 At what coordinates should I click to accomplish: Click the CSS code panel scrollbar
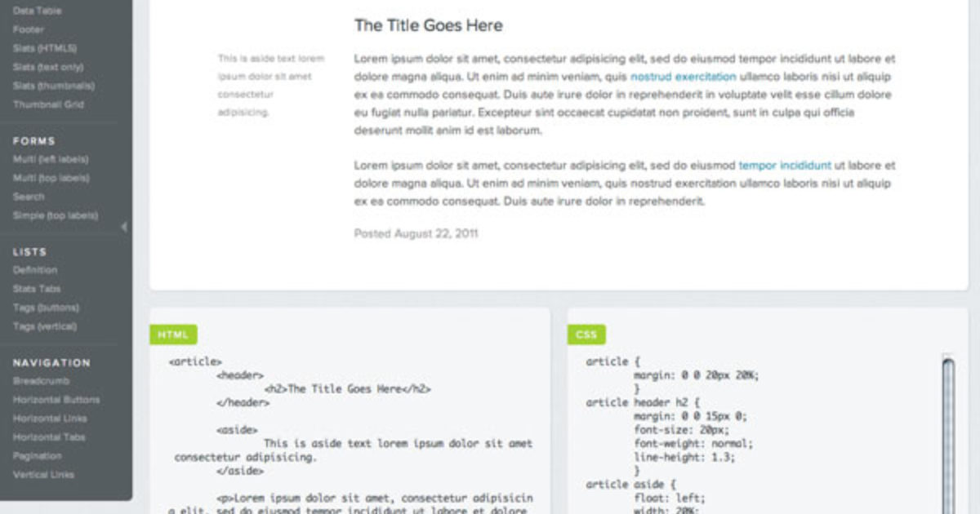tap(947, 432)
